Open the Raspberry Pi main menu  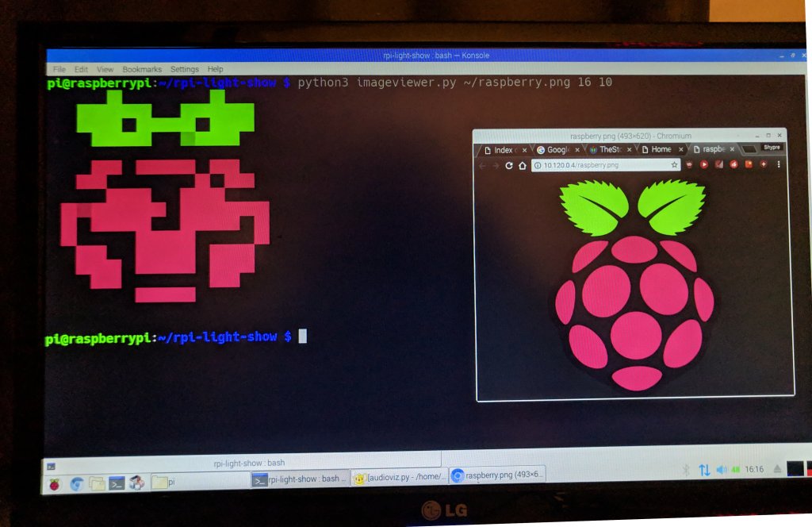tap(55, 484)
